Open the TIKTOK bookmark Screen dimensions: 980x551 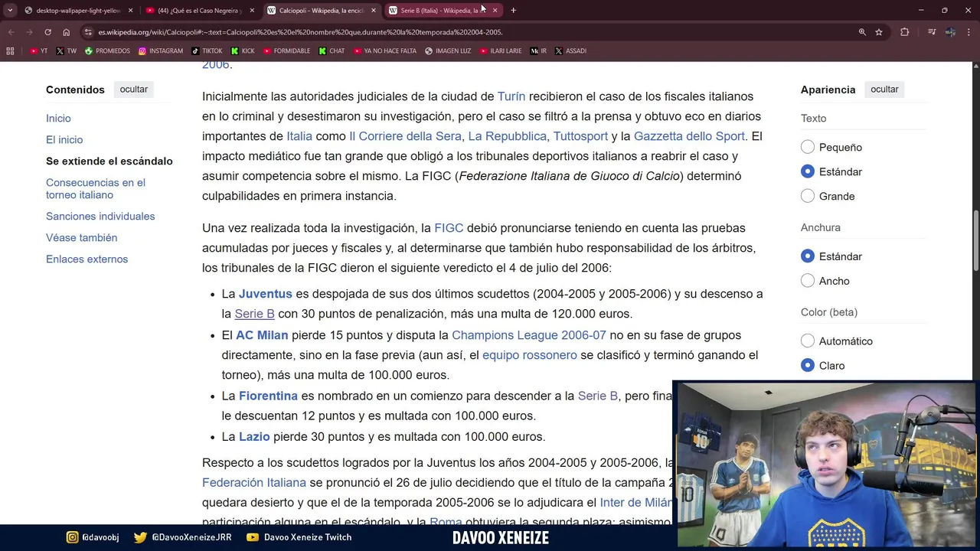207,51
